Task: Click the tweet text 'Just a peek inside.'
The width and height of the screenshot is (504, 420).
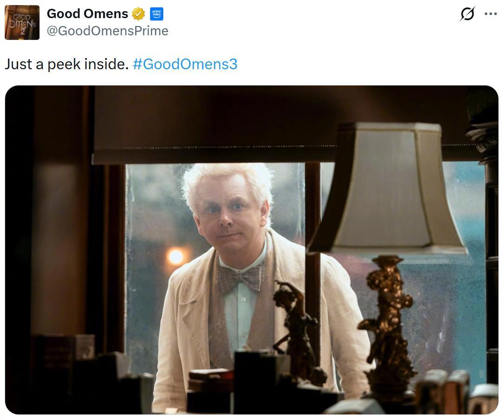Action: [67, 64]
